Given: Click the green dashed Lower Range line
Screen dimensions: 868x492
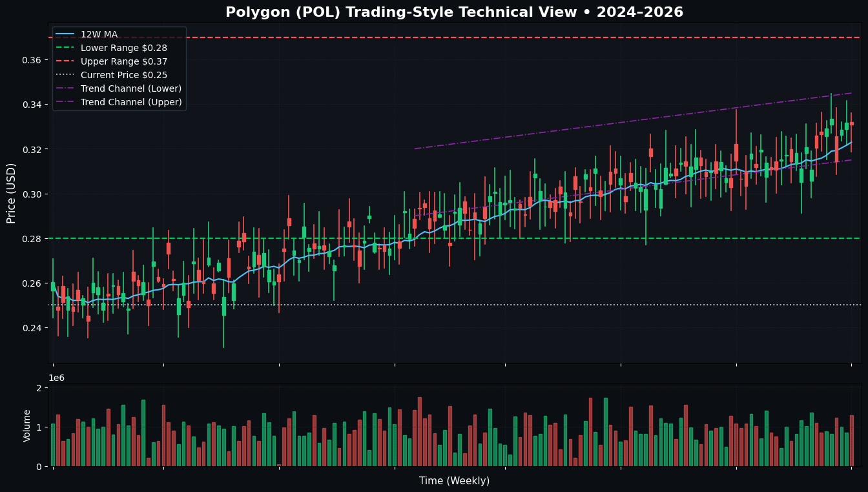Looking at the screenshot, I should pyautogui.click(x=455, y=238).
